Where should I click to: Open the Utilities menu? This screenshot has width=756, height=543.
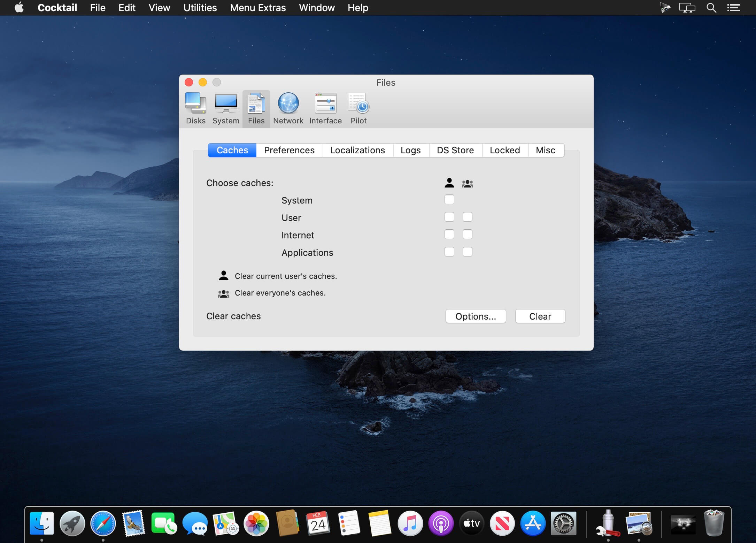click(x=200, y=8)
